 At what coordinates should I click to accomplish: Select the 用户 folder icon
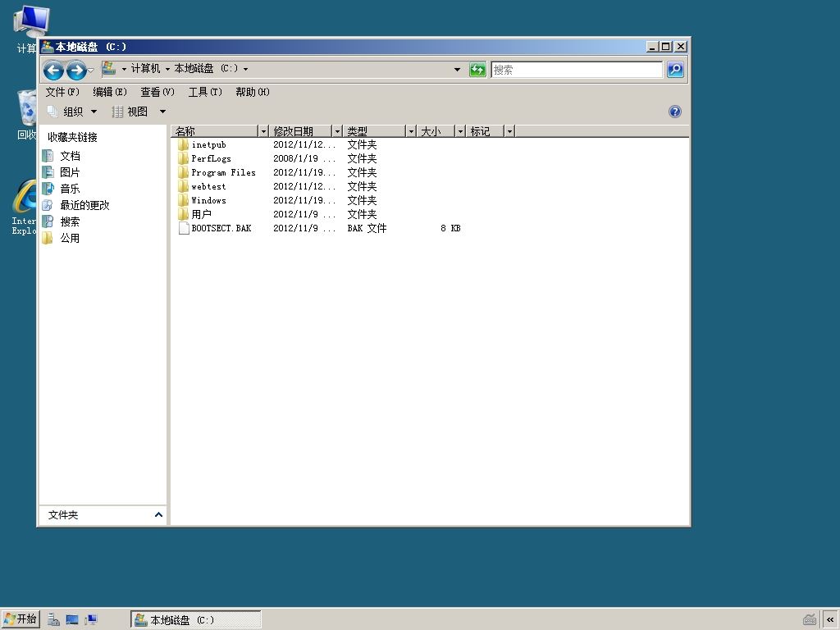pyautogui.click(x=183, y=214)
